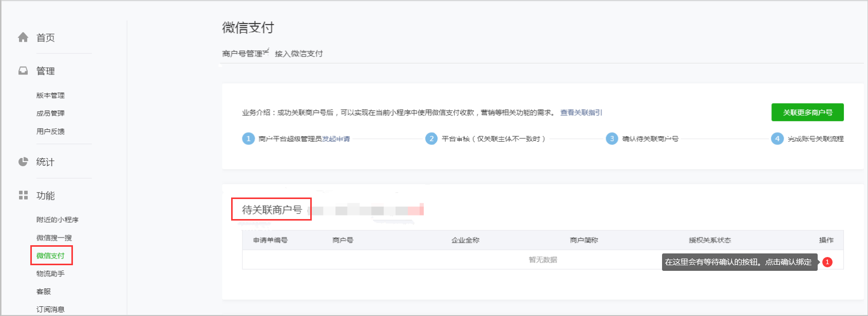Click the 确认待关联商户号 step text
The width and height of the screenshot is (868, 316).
(650, 139)
